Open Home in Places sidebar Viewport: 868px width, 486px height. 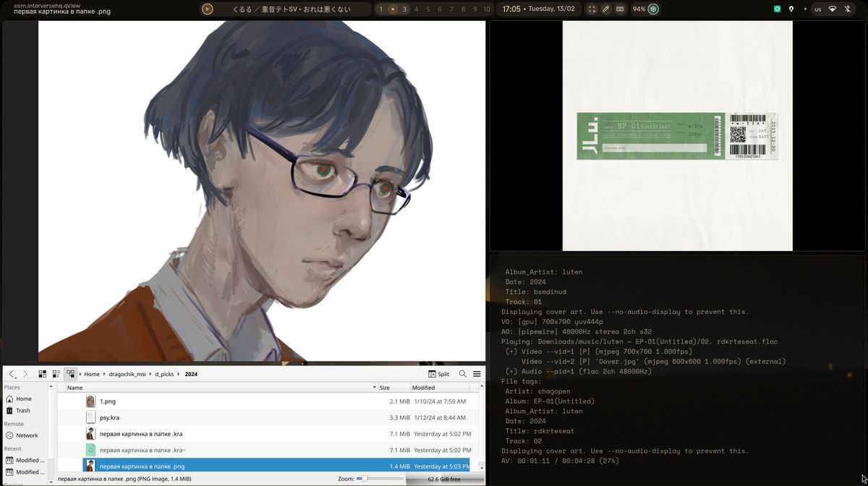tap(24, 398)
